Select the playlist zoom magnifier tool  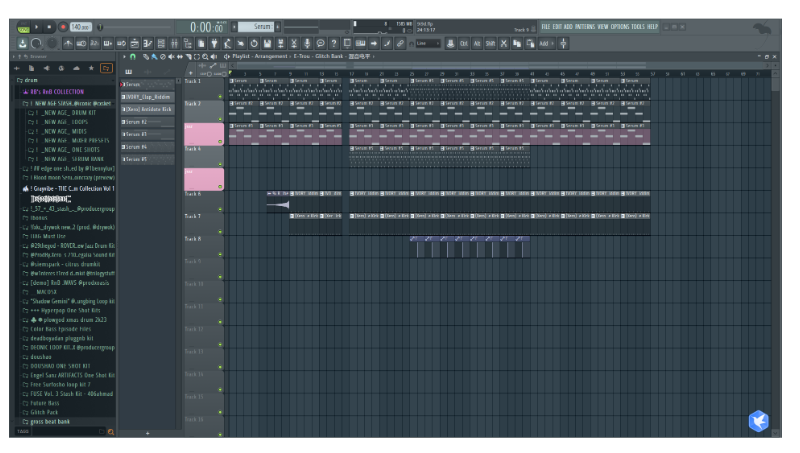(x=205, y=57)
